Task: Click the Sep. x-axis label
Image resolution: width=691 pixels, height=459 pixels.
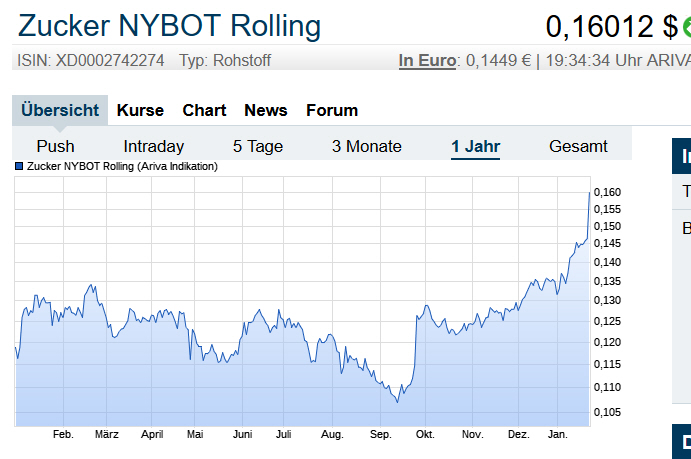Action: [380, 434]
